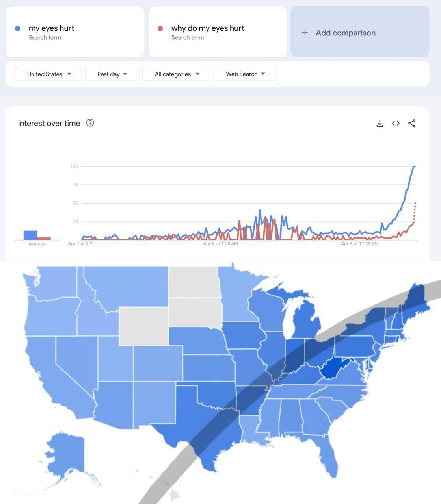The width and height of the screenshot is (441, 504).
Task: Open the Web Search type dropdown
Action: point(245,74)
